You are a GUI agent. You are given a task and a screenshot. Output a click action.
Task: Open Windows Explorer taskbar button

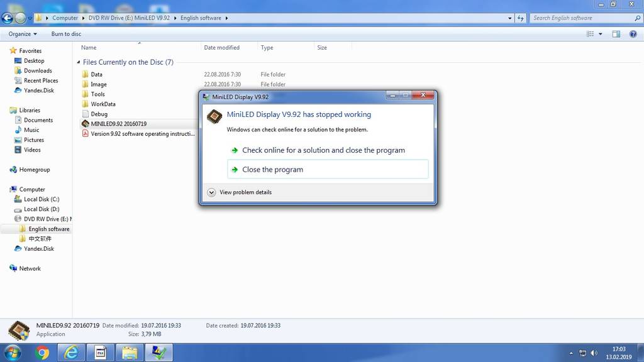[x=130, y=353]
